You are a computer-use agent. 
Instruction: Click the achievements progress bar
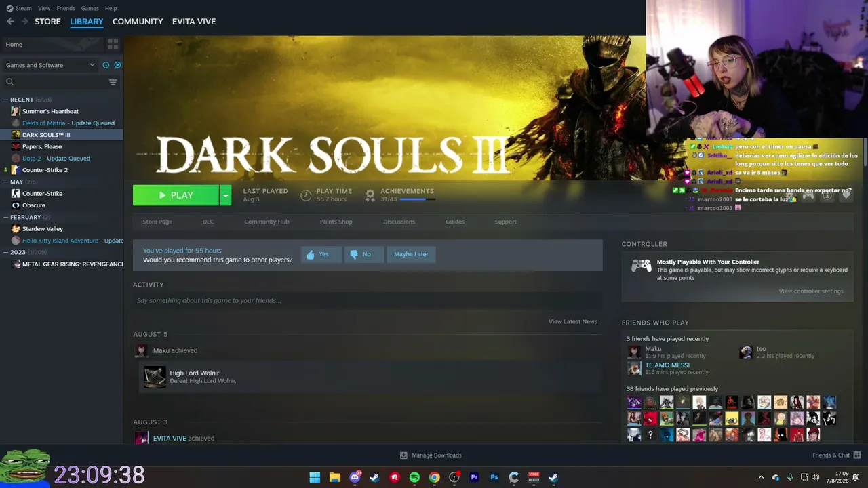click(416, 199)
